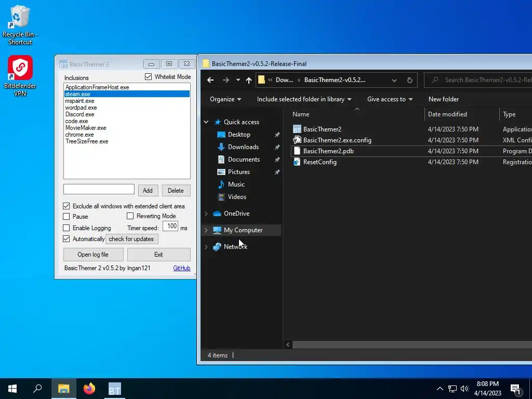Click the Documents icon in sidebar

click(221, 159)
